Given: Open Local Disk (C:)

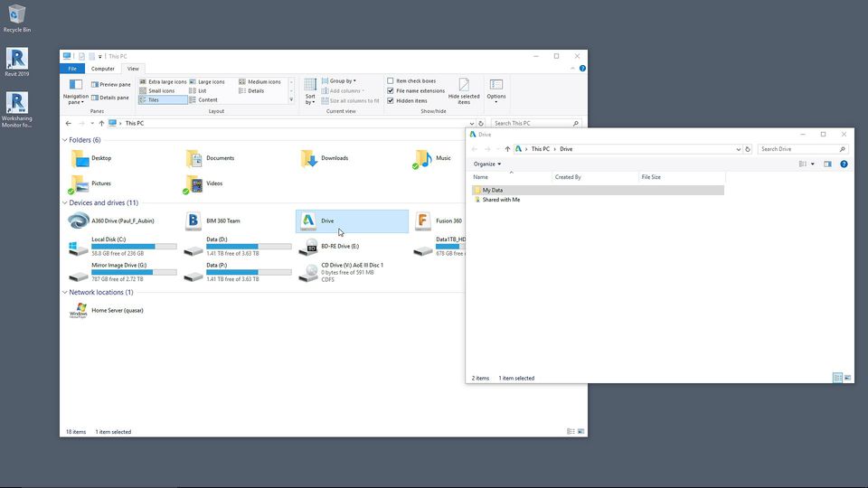Looking at the screenshot, I should [122, 246].
